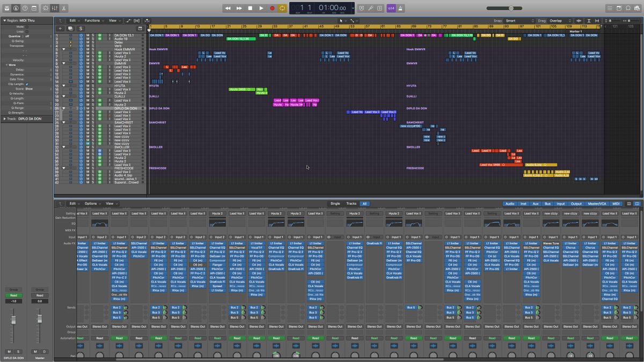Image resolution: width=644 pixels, height=362 pixels.
Task: Toggle the Mixer button in the control bar
Action: tap(54, 8)
